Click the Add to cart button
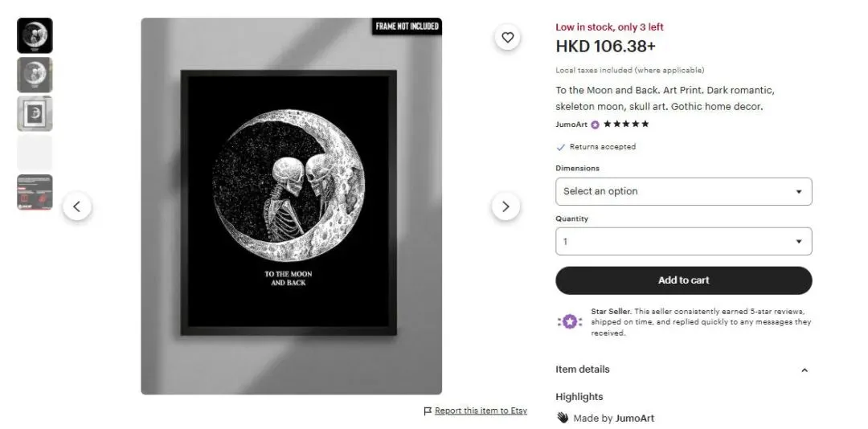The width and height of the screenshot is (868, 429). [684, 280]
